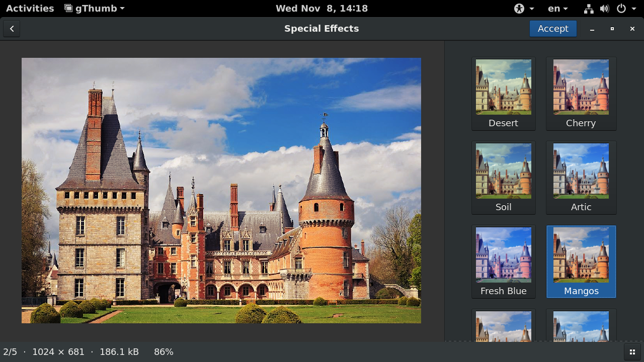Viewport: 644px width, 362px height.
Task: Select the highlighted Mangos effect
Action: coord(581,261)
